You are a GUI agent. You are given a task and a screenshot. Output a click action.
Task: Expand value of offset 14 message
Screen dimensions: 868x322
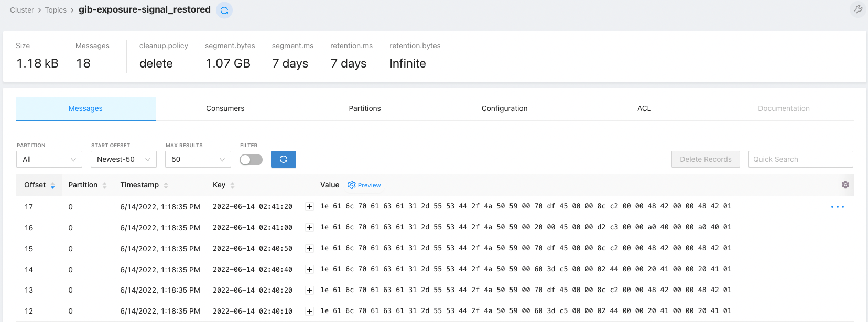pyautogui.click(x=309, y=270)
